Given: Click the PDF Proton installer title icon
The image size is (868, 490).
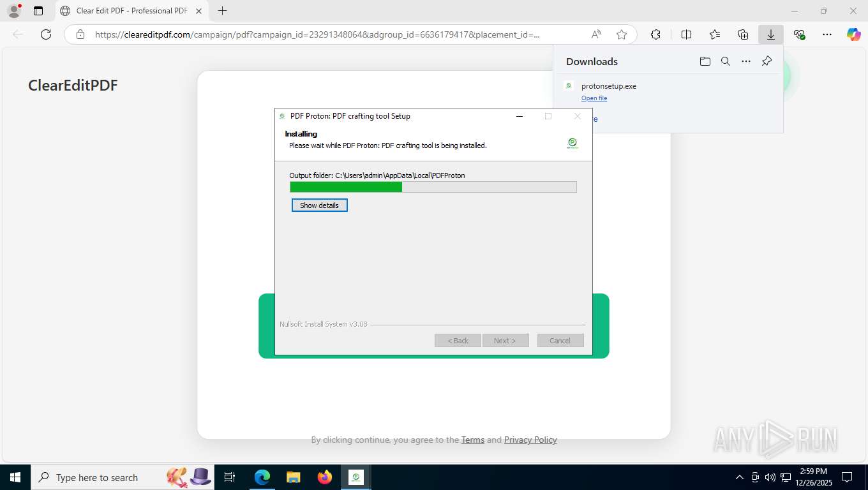Looking at the screenshot, I should tap(282, 116).
